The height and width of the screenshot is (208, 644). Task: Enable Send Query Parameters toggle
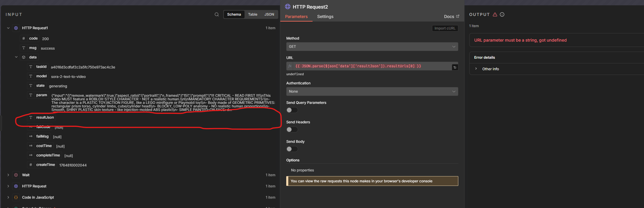pyautogui.click(x=292, y=110)
